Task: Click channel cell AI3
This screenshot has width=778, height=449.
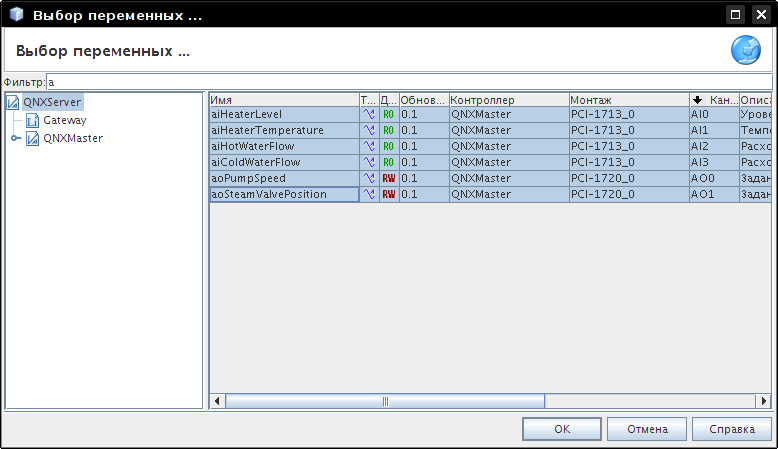Action: (x=714, y=162)
